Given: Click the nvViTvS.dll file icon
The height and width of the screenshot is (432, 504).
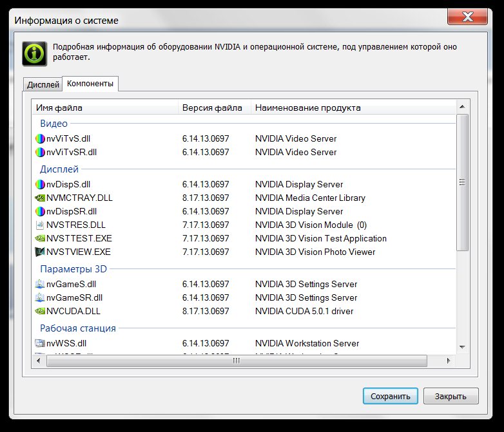Looking at the screenshot, I should click(x=40, y=139).
